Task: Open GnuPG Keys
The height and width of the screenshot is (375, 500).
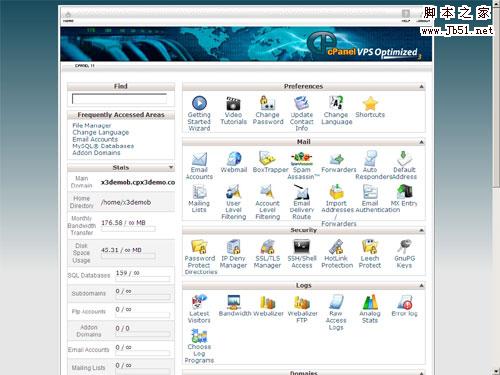Action: 404,247
